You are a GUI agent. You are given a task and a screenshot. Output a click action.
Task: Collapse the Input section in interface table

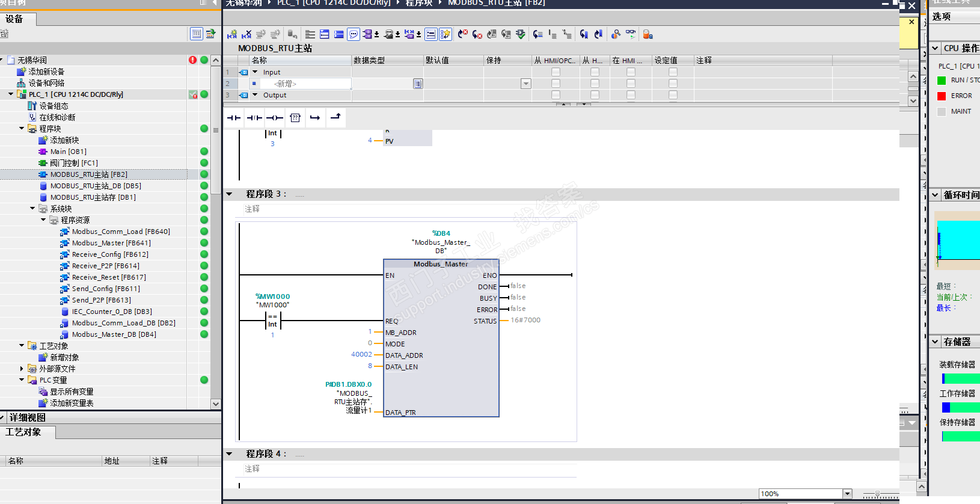click(255, 72)
